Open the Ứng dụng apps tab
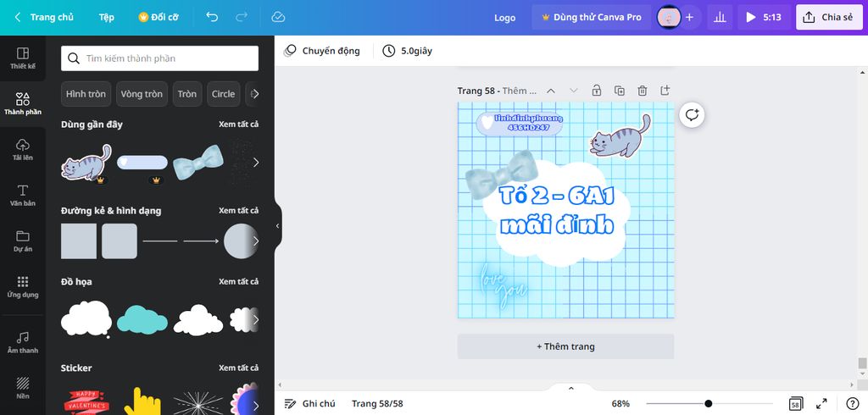The height and width of the screenshot is (415, 868). [x=23, y=287]
